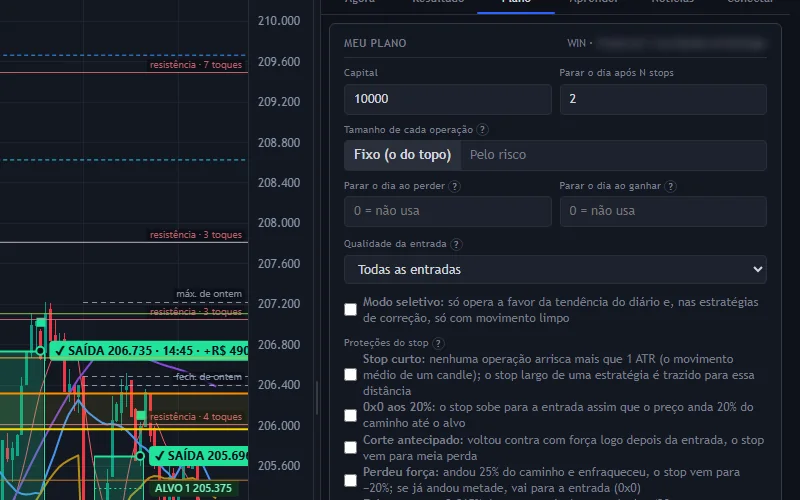800x500 pixels.
Task: Select the 209.200 price axis value
Action: (279, 102)
